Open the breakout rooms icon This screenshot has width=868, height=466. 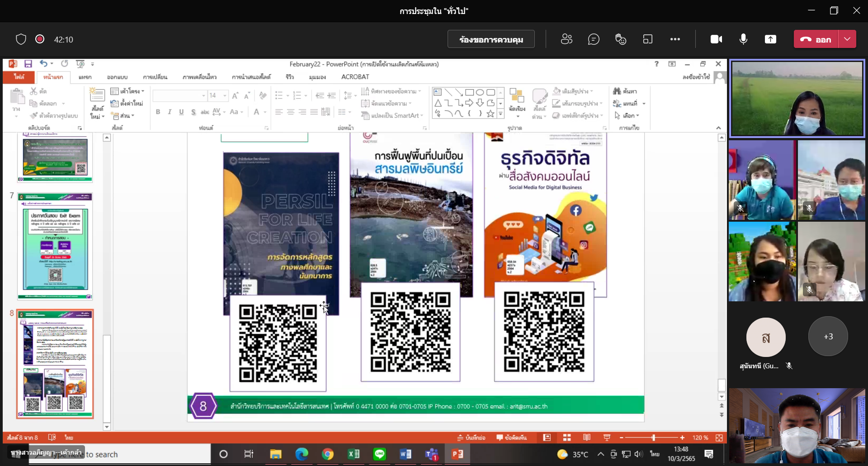(648, 39)
